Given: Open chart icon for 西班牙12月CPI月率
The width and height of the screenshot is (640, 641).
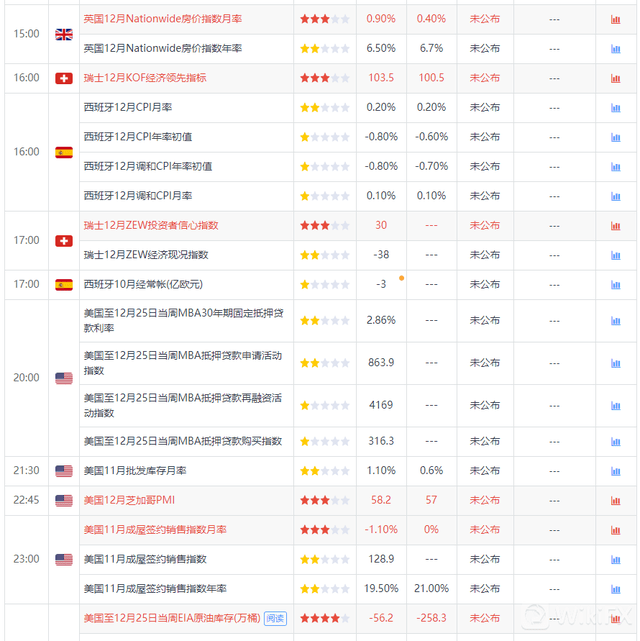Looking at the screenshot, I should 615,108.
